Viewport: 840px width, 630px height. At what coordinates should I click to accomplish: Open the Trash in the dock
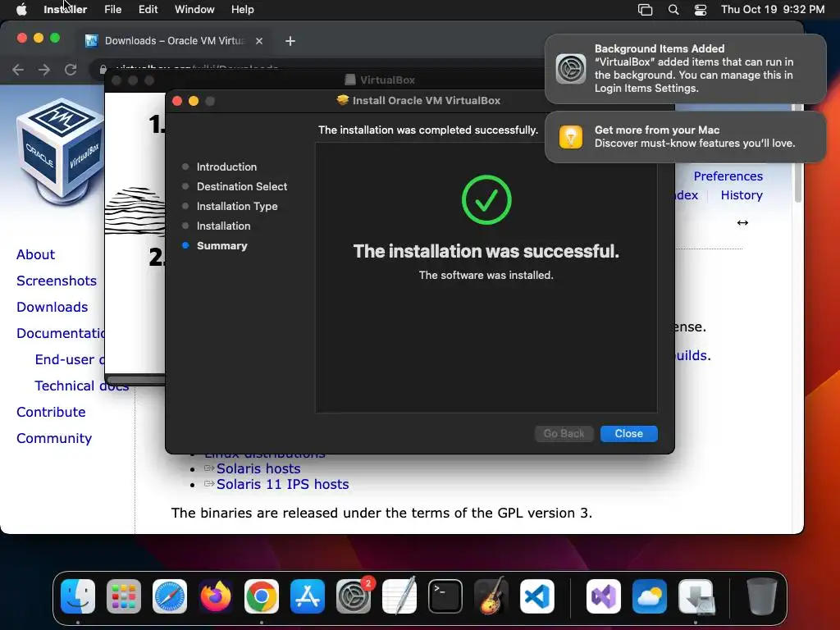point(761,596)
